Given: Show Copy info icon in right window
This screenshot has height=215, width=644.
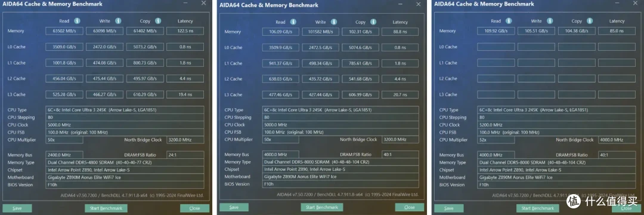Looking at the screenshot, I should 589,21.
